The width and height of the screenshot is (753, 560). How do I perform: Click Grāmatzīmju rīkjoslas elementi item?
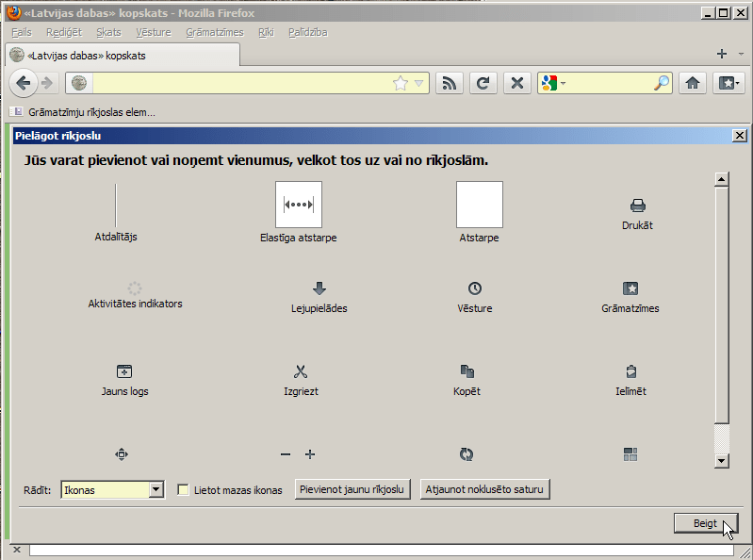click(83, 112)
